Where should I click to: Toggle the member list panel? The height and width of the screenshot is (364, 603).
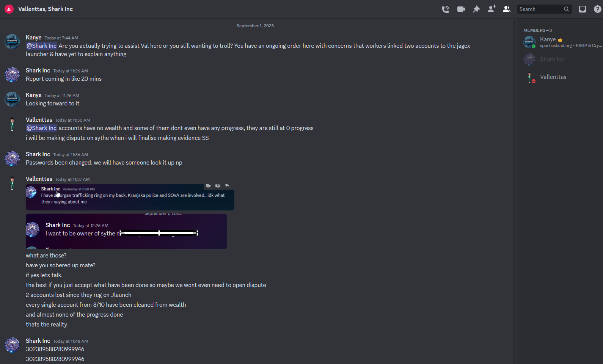(x=507, y=9)
